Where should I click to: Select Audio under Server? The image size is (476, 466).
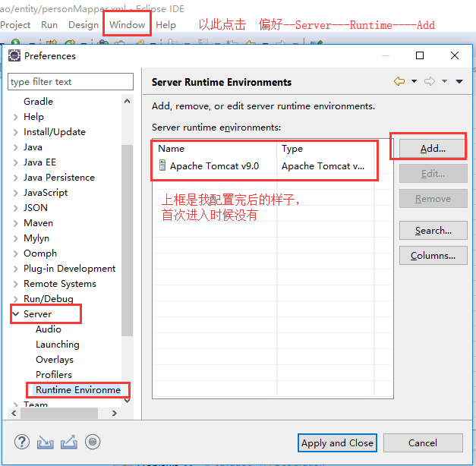pos(49,329)
